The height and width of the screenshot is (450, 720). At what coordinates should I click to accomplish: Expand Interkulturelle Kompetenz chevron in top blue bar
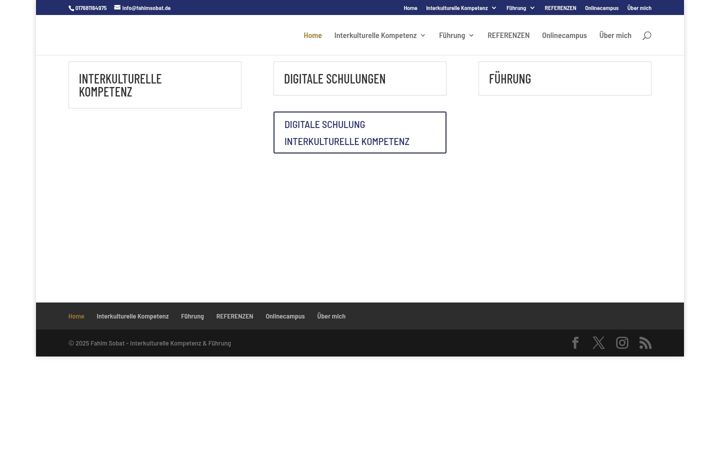point(494,8)
